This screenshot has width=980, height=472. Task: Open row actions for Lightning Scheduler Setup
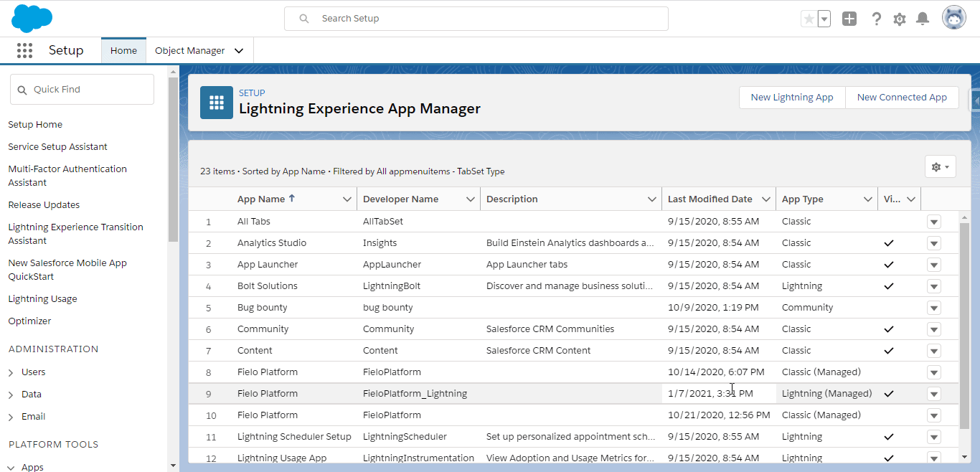coord(933,437)
